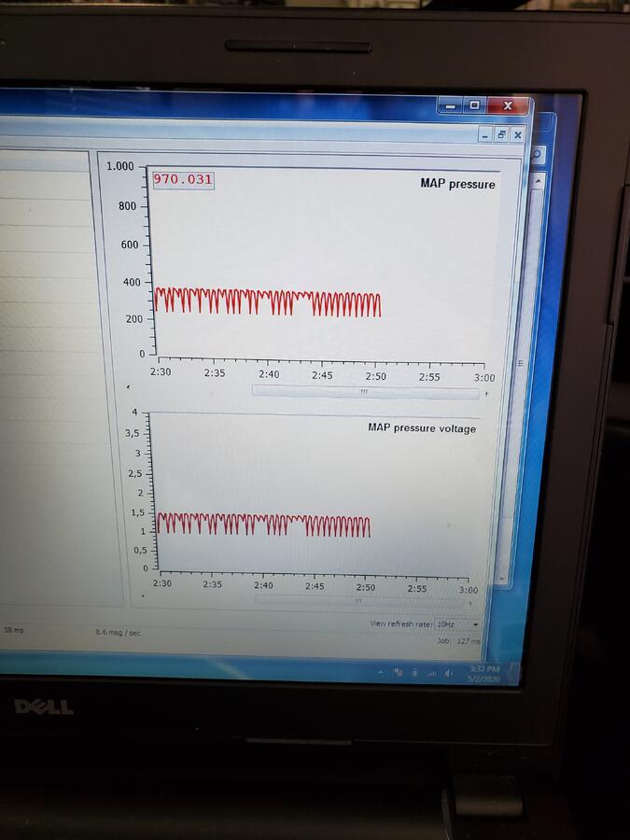This screenshot has width=630, height=840.
Task: Open the View refresh rate dropdown
Action: pyautogui.click(x=457, y=623)
